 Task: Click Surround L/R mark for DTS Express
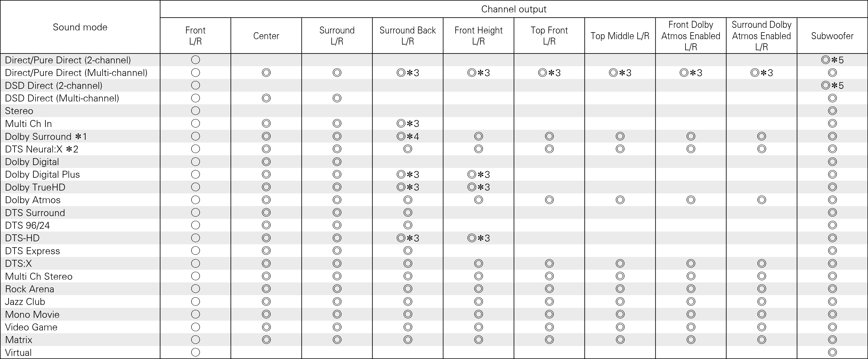pyautogui.click(x=337, y=251)
